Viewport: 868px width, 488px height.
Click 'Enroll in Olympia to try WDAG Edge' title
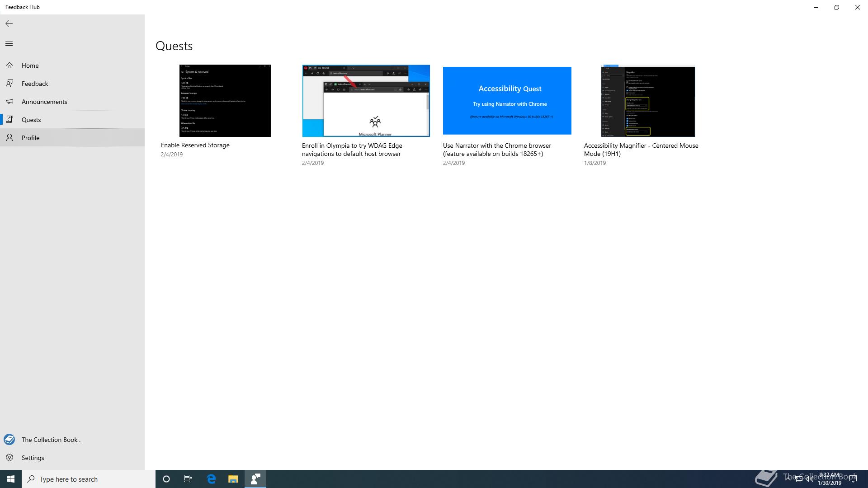pos(352,150)
